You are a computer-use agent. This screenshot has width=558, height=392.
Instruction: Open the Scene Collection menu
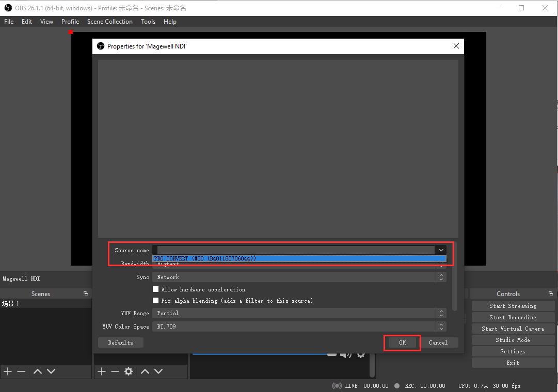click(109, 22)
